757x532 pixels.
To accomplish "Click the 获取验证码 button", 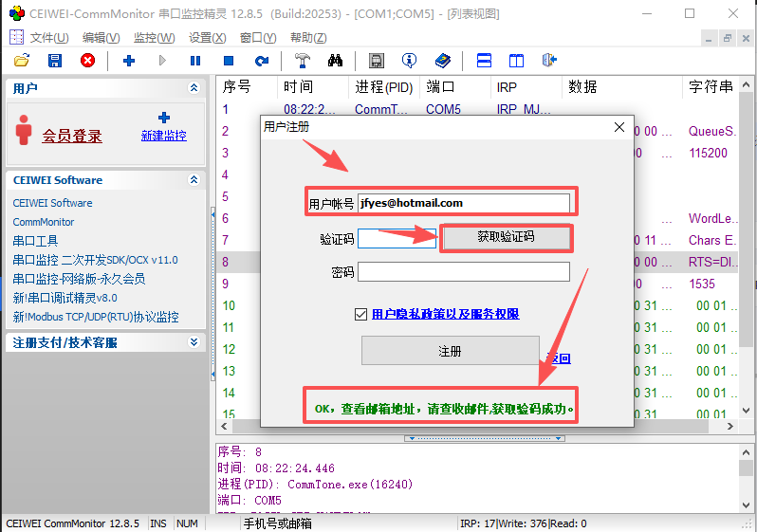I will [x=506, y=237].
